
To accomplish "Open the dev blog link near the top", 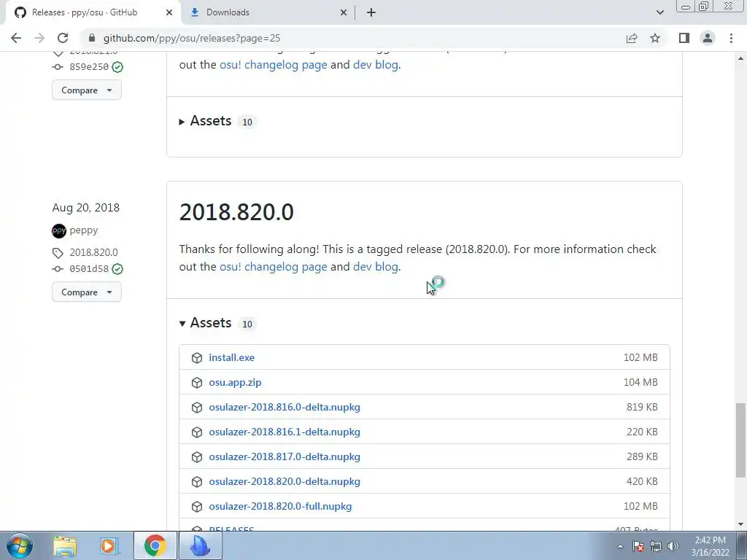I will (376, 65).
